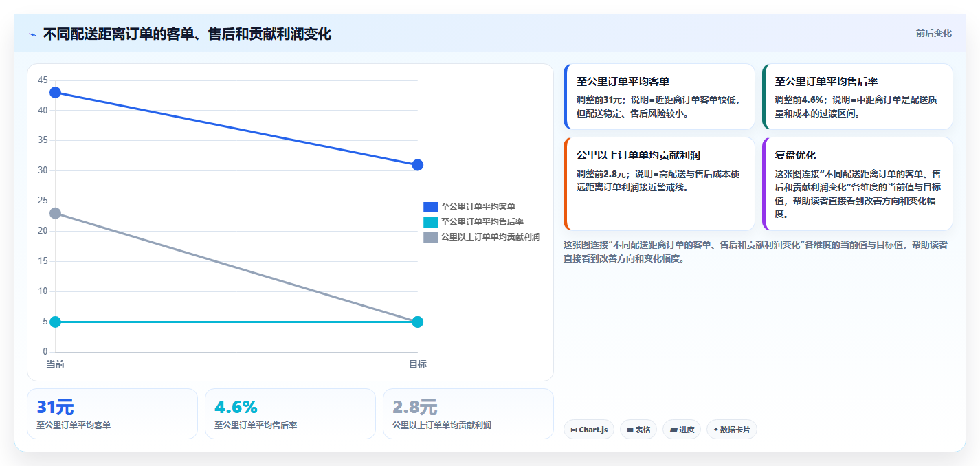Viewport: 980px width, 466px height.
Task: Click legend text 至公里订单平均客单
Action: (478, 207)
